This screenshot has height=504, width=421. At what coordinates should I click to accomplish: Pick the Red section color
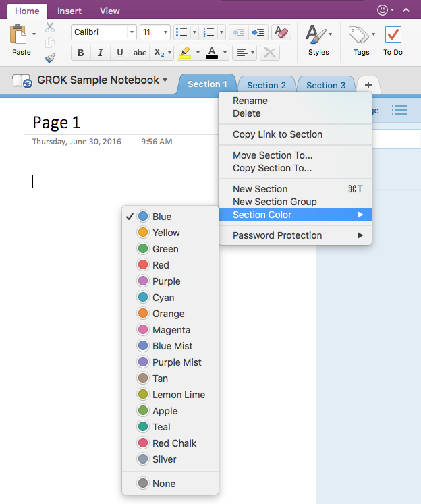click(170, 265)
